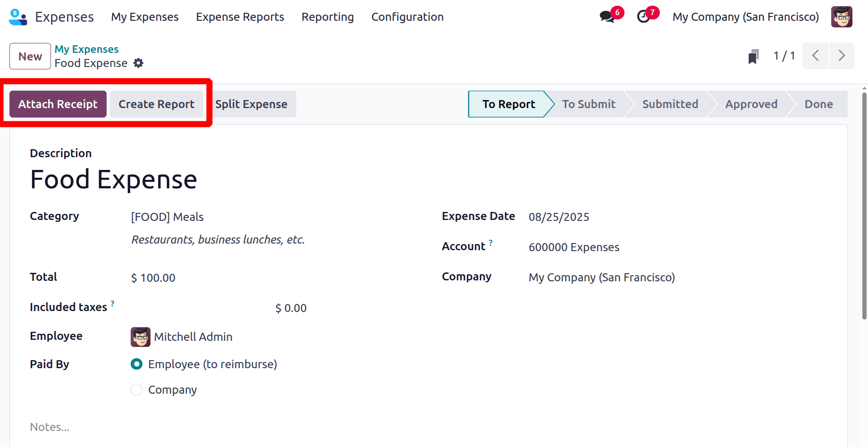Select Employee (to reimburse) radio option
The width and height of the screenshot is (868, 447).
(x=136, y=364)
